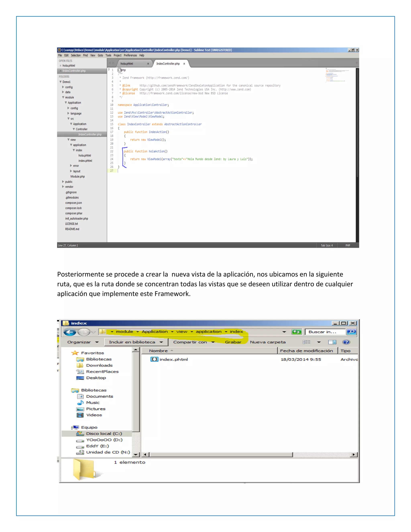The height and width of the screenshot is (532, 411).
Task: Click the Documents library icon
Action: 80,396
